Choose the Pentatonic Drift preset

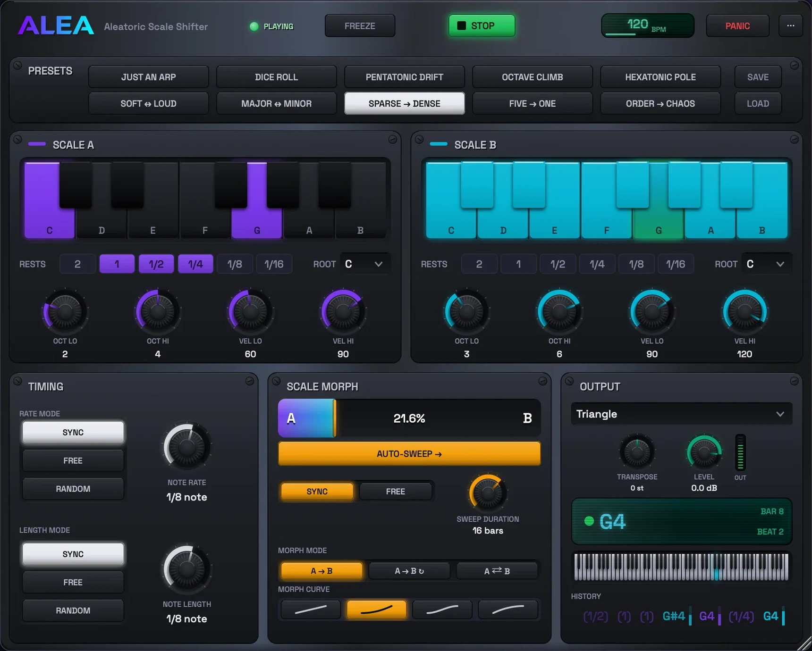pyautogui.click(x=405, y=77)
